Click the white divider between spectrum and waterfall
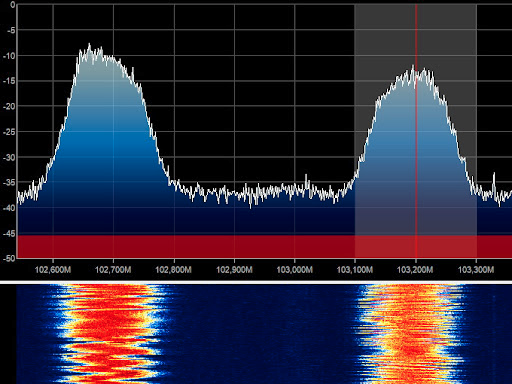This screenshot has height=384, width=512. [256, 282]
